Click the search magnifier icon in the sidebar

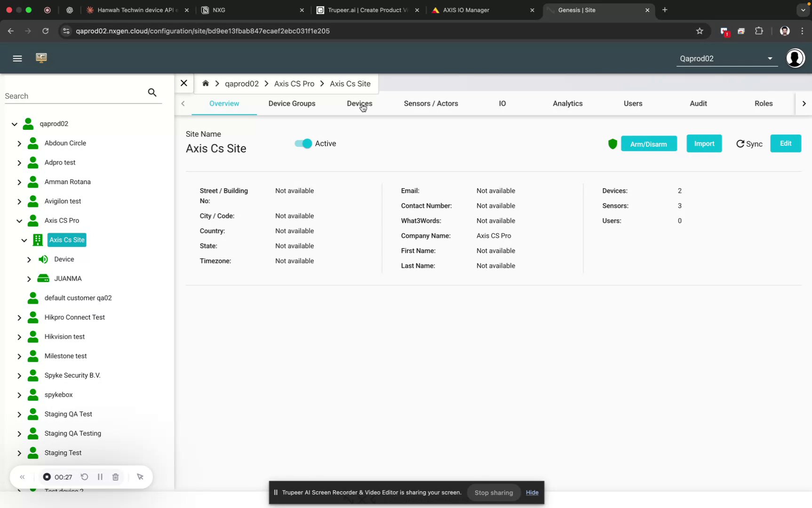coord(152,92)
